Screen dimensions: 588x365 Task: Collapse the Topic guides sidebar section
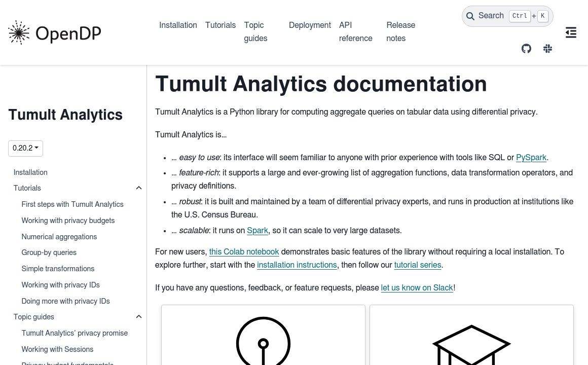[139, 316]
